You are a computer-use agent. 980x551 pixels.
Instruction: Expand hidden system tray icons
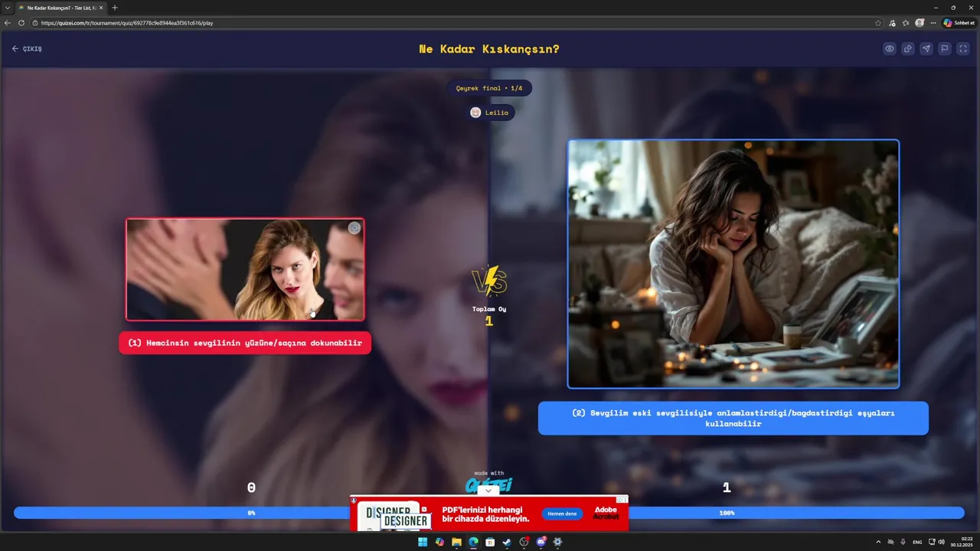tap(878, 542)
